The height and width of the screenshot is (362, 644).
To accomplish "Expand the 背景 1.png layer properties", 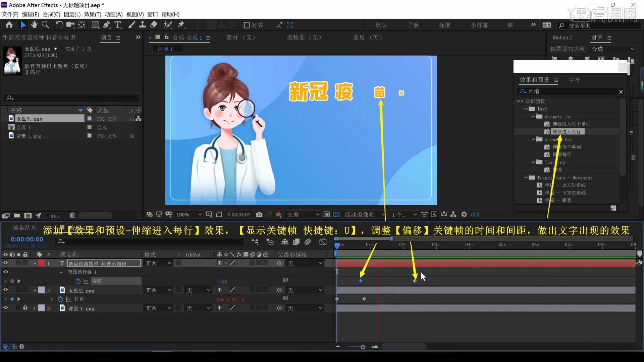I will point(34,308).
